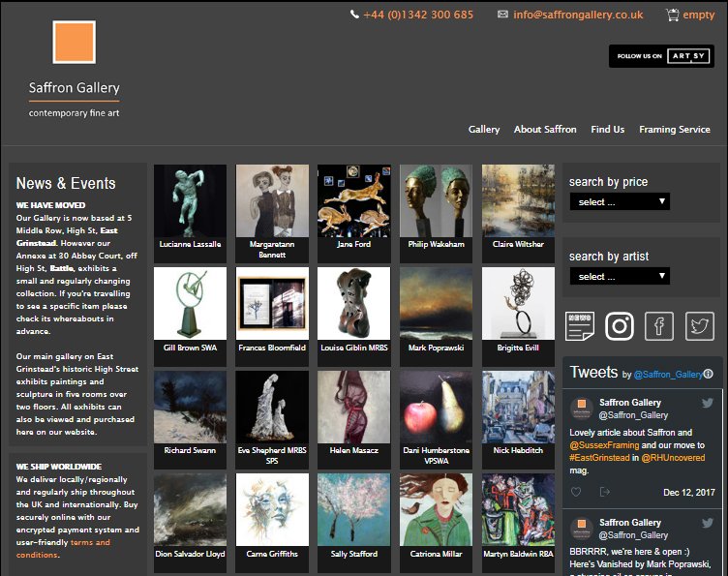Click the Saffron Gallery name in first tweet

click(x=630, y=403)
